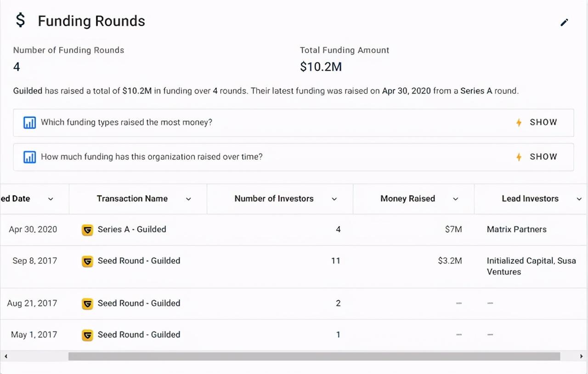
Task: Open Series A - Guilded transaction link
Action: (132, 229)
